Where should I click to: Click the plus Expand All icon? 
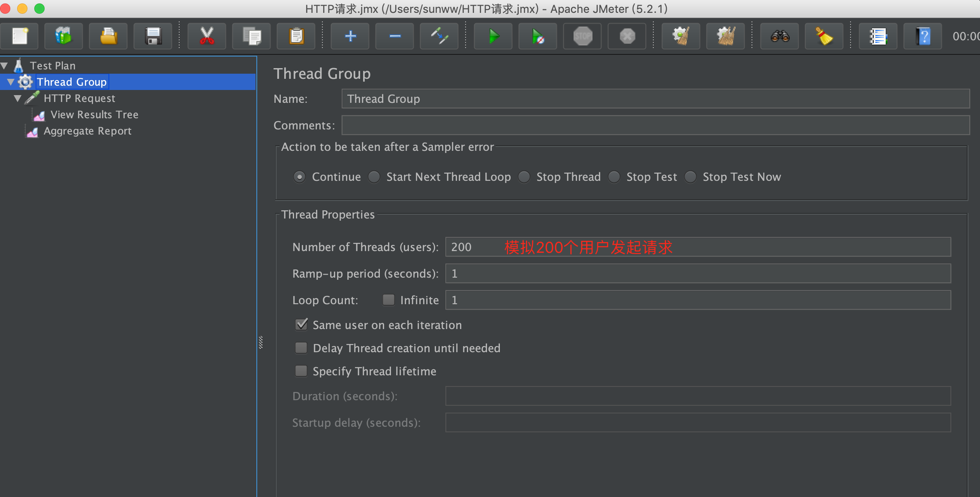(x=350, y=36)
